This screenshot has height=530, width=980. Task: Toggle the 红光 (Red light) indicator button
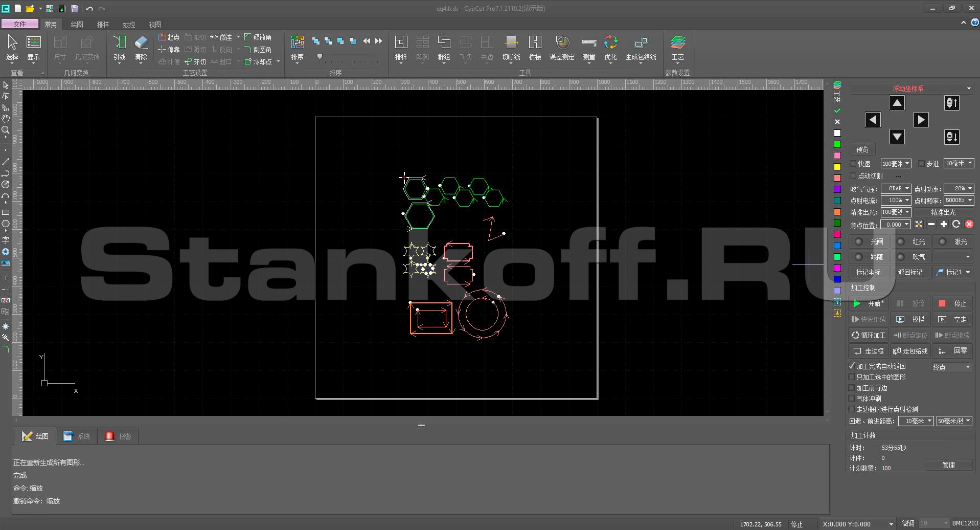(911, 241)
